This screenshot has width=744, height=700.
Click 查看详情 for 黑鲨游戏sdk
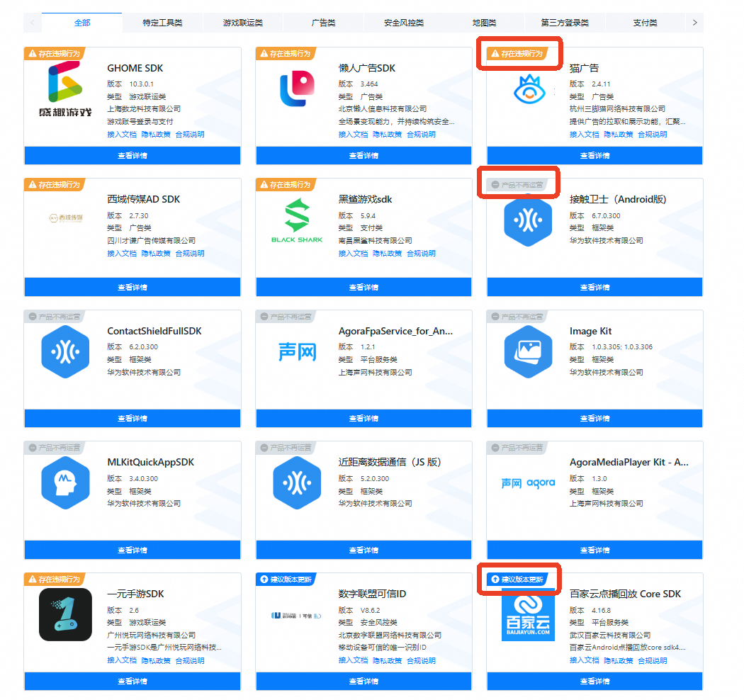click(363, 287)
